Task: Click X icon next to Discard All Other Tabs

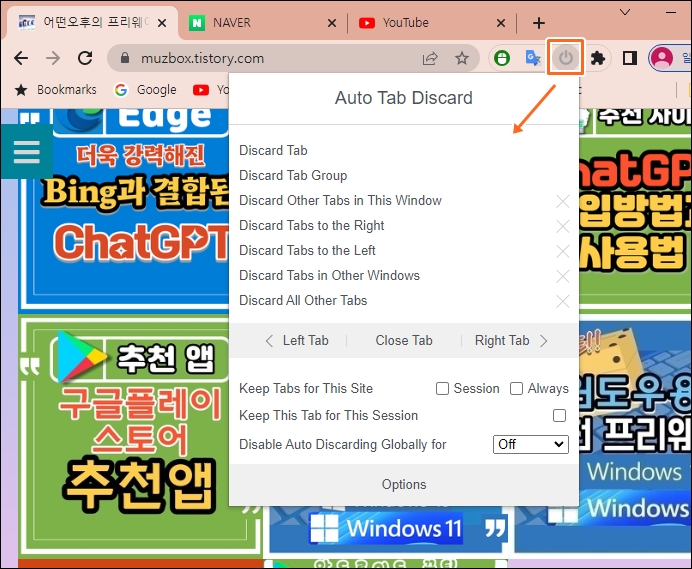Action: [x=563, y=301]
